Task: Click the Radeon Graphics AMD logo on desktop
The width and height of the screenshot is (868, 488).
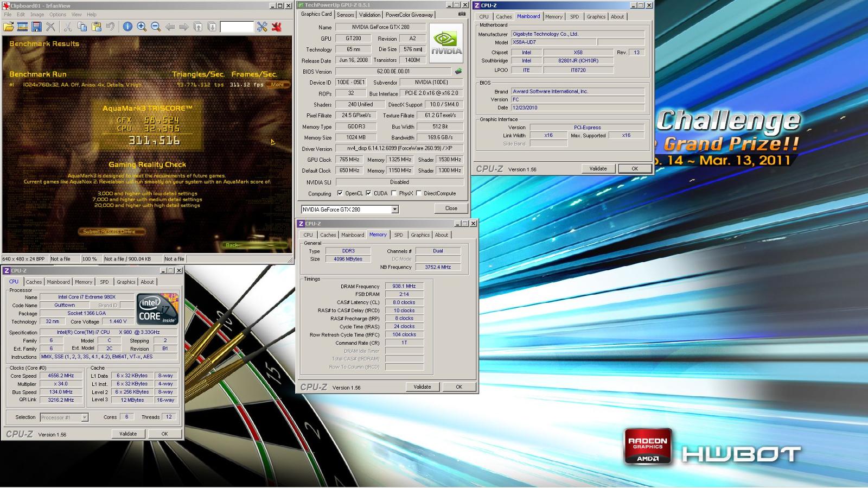Action: pos(648,447)
